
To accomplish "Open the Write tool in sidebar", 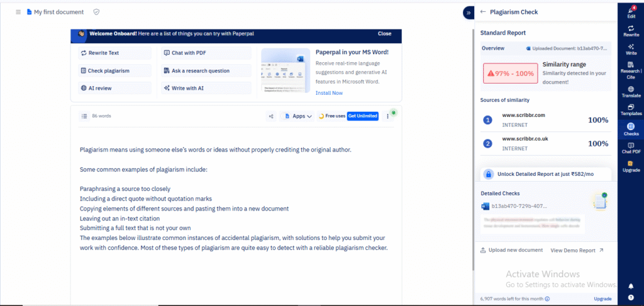I will coord(631,49).
